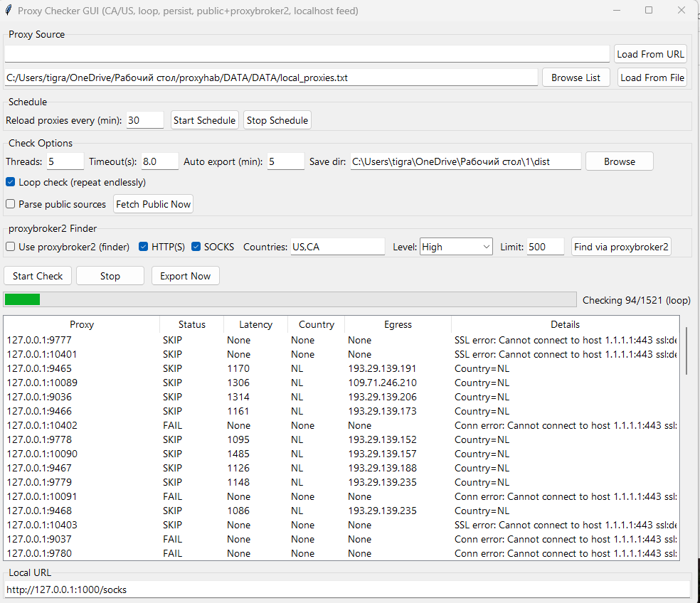Open the Level dropdown set to High
The width and height of the screenshot is (700, 603).
[x=456, y=247]
